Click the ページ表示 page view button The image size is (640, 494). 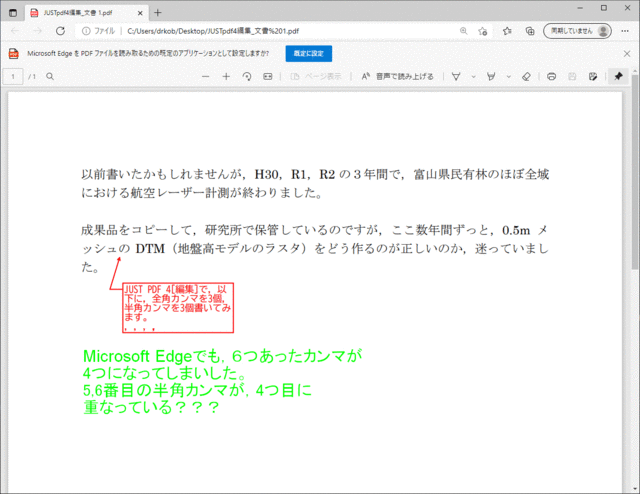[x=316, y=76]
